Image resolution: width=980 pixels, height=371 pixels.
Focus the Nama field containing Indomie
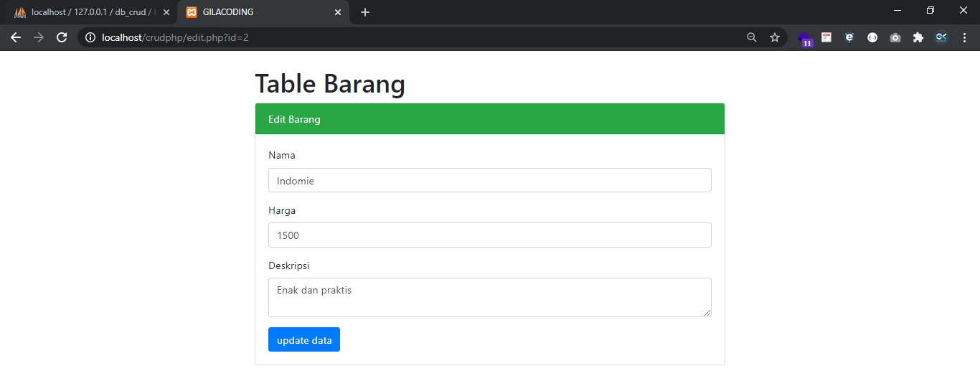489,181
